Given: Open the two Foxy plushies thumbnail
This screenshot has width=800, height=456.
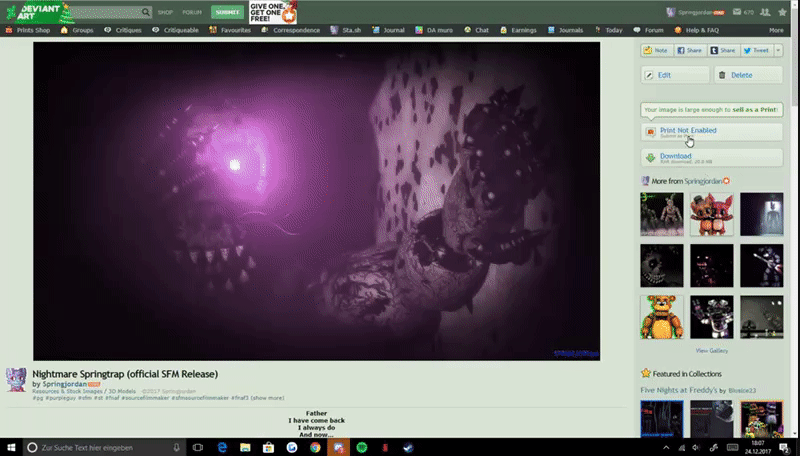Looking at the screenshot, I should (712, 214).
